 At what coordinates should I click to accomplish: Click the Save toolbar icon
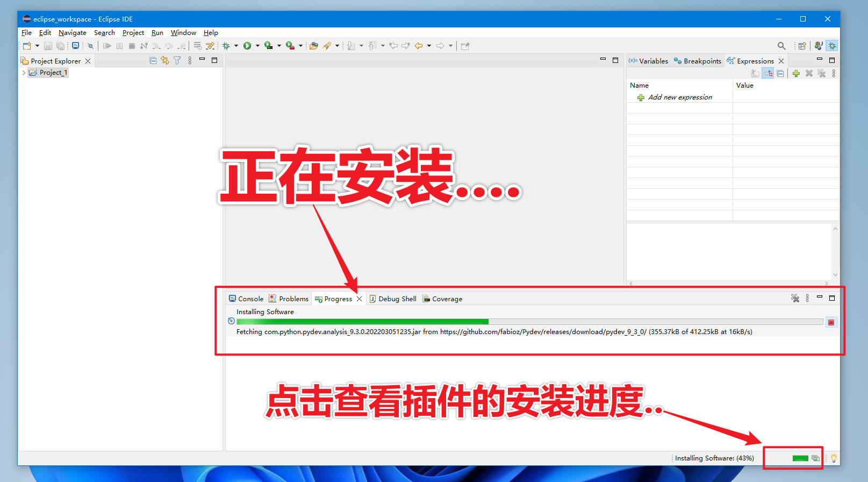point(48,46)
